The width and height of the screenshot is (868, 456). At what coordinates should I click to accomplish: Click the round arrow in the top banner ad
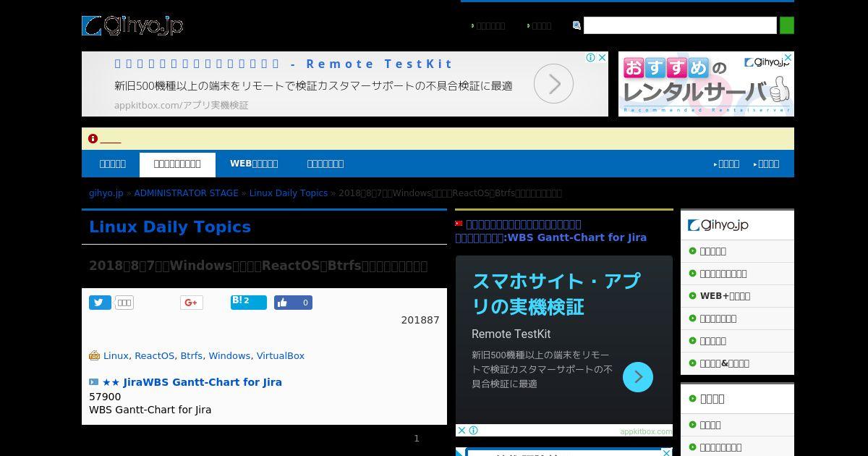tap(554, 85)
